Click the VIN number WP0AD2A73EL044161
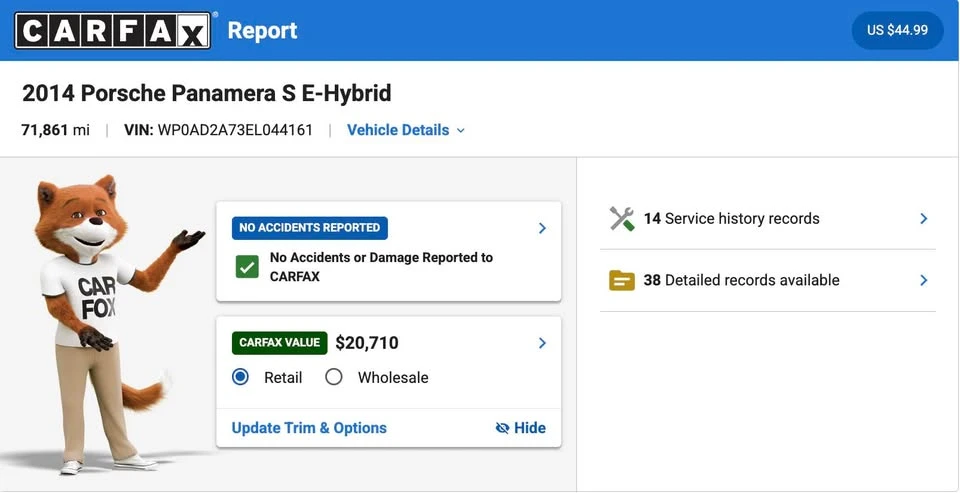The width and height of the screenshot is (960, 493). tap(235, 130)
